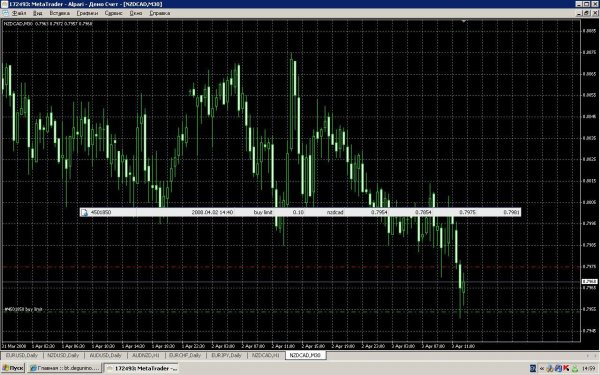Switch to the EURUSD,Daily chart tab
600x375 pixels.
[22, 355]
